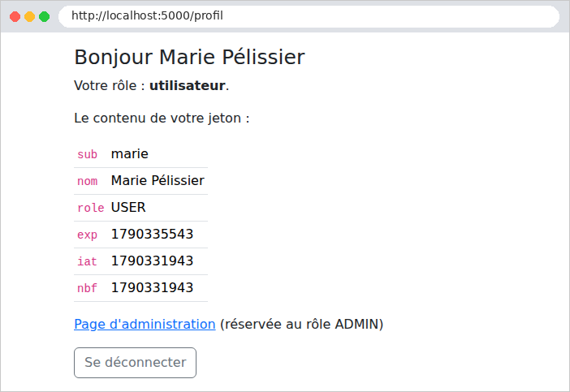Click the text Le contenu de votre jeton

pos(162,118)
